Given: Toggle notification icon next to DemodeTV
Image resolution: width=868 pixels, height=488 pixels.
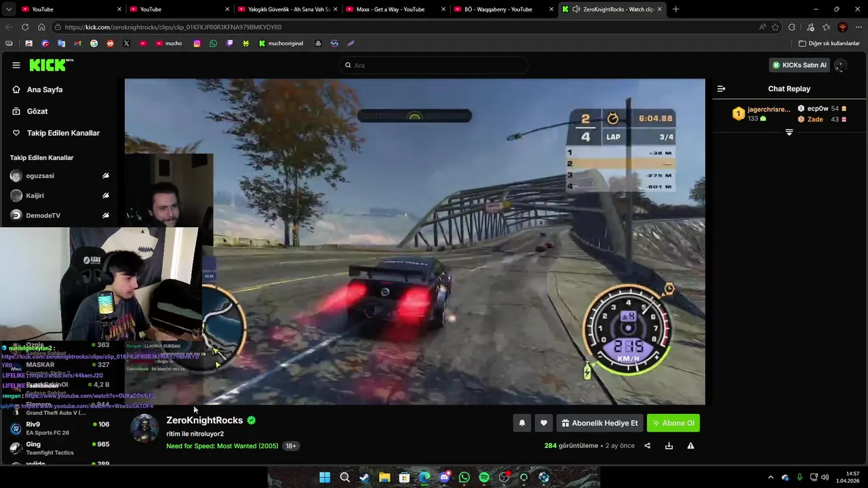Looking at the screenshot, I should click(105, 216).
